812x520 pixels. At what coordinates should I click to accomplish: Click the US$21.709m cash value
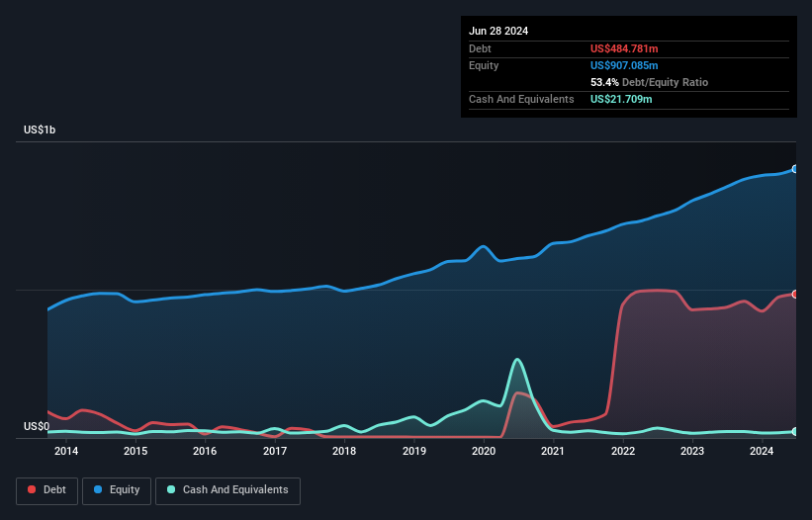coord(621,99)
